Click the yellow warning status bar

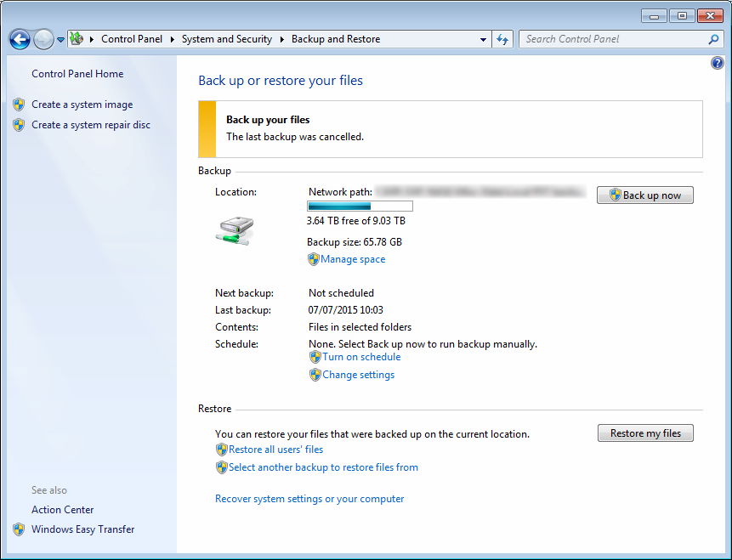(207, 129)
